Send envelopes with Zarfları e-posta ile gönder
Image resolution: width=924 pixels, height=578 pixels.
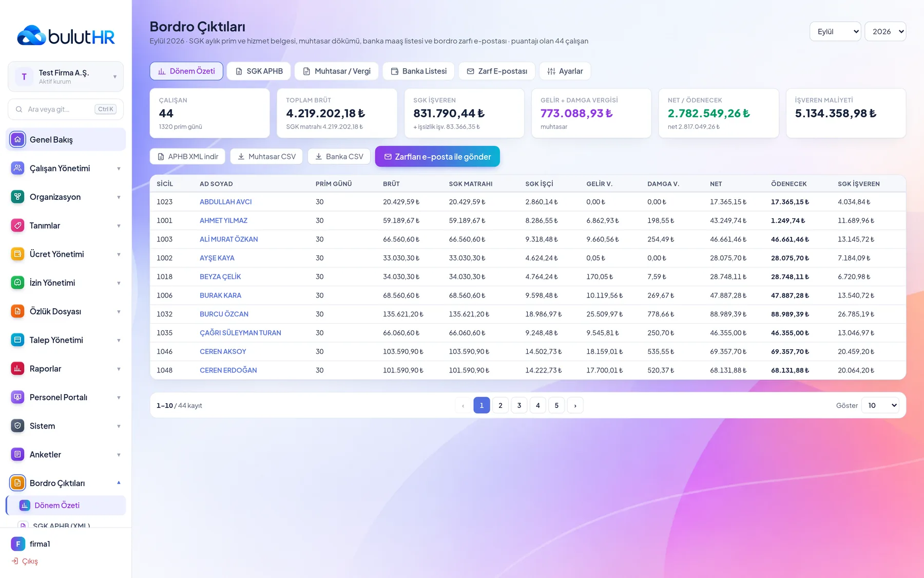click(437, 156)
